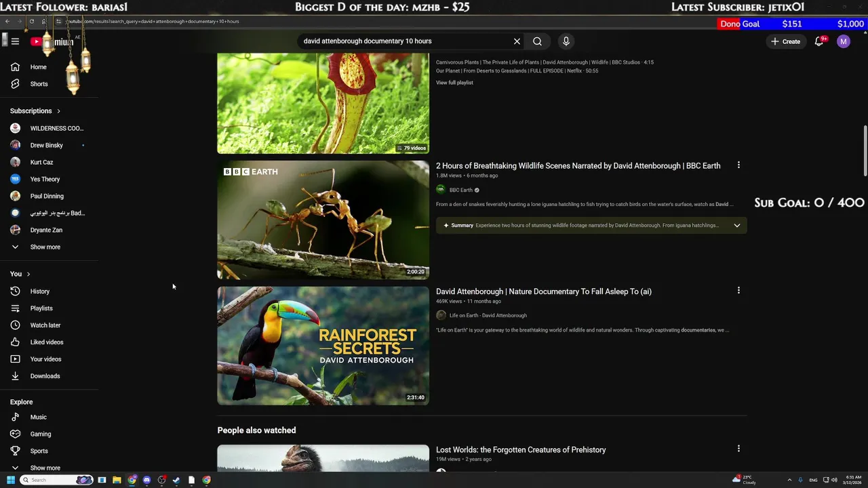Open the account avatar menu

[844, 41]
